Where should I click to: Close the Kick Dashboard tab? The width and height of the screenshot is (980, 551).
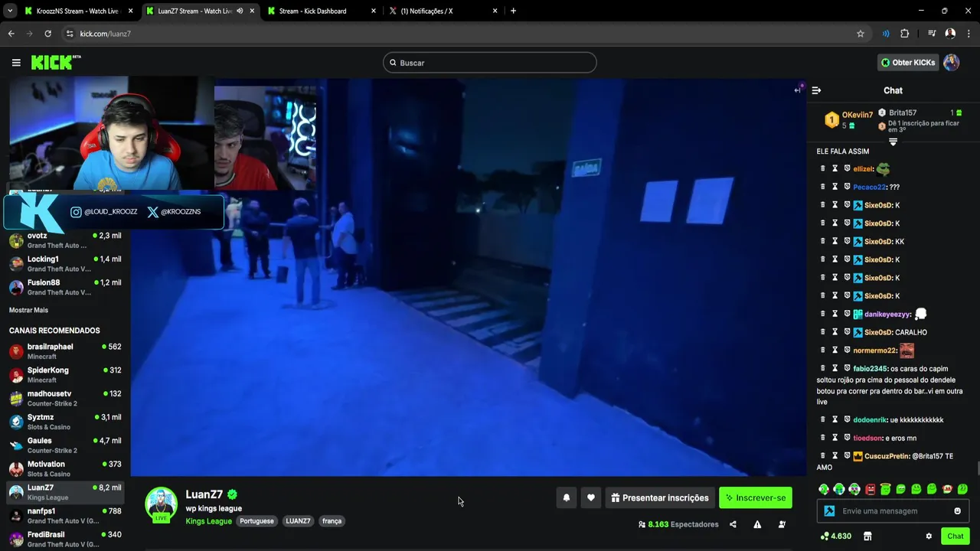pos(374,11)
